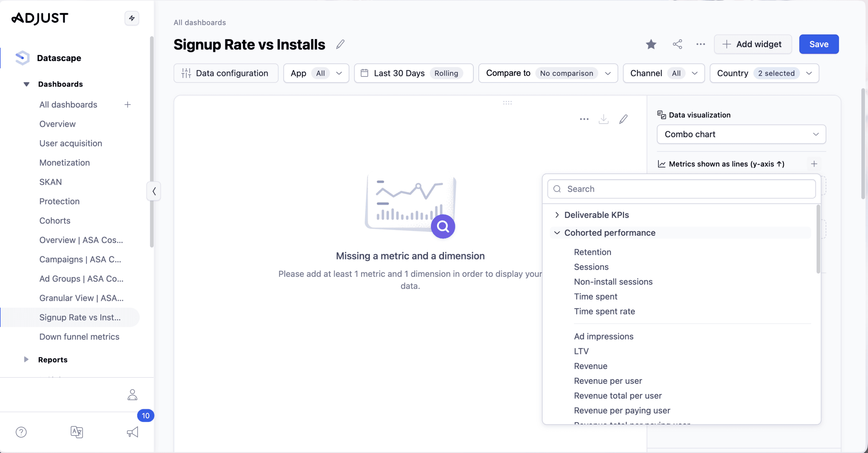Open the Country filter dropdown
The image size is (868, 453).
pos(764,73)
